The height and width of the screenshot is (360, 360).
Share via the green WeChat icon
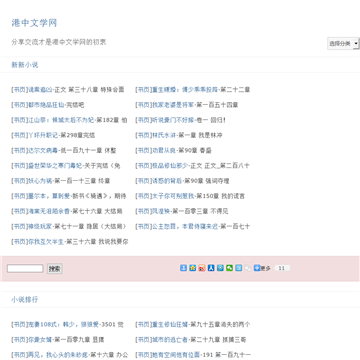229,268
